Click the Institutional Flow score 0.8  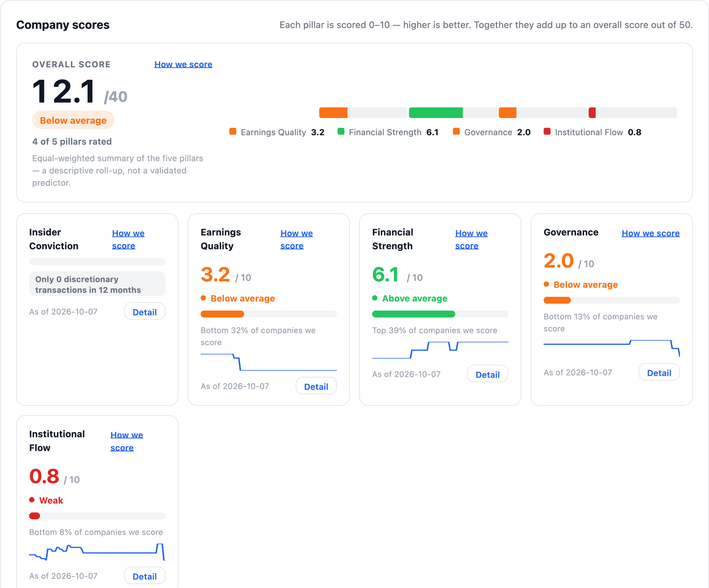click(x=44, y=476)
